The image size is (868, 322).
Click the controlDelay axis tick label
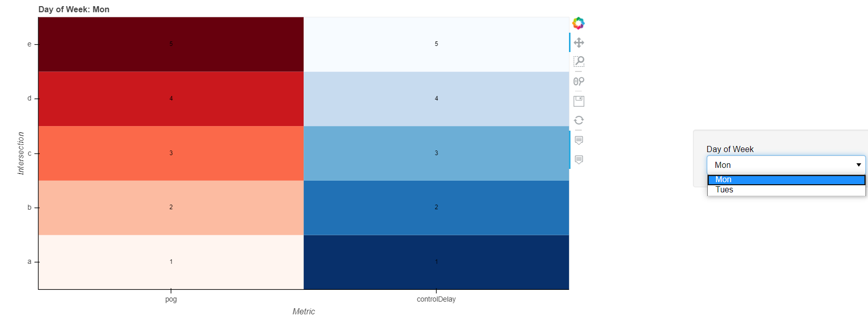(436, 299)
